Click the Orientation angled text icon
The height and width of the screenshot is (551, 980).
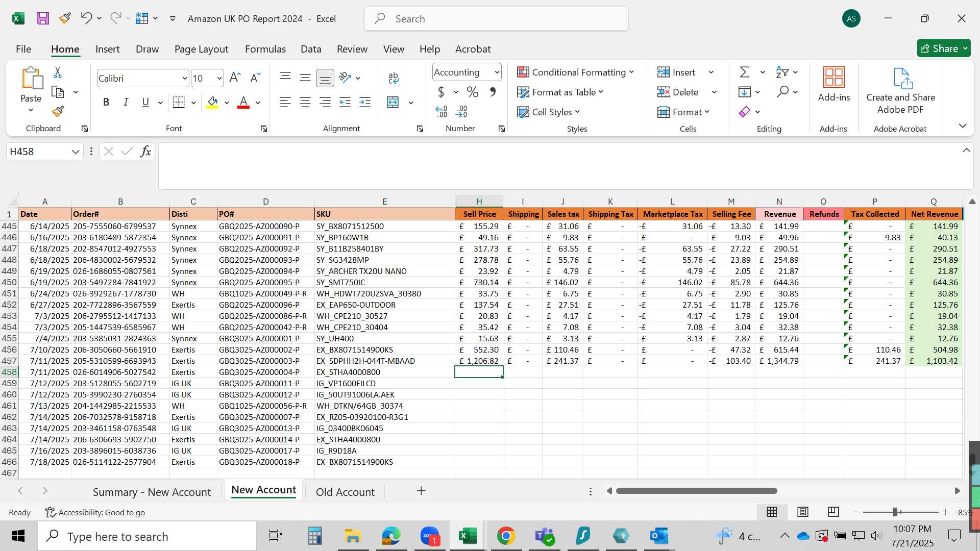[x=346, y=78]
